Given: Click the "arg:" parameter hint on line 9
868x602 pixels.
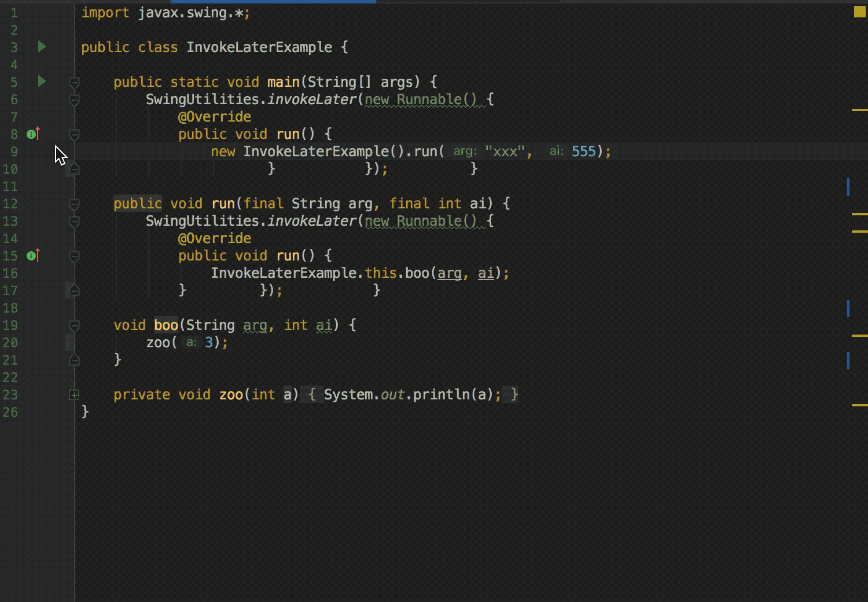Looking at the screenshot, I should (x=465, y=152).
